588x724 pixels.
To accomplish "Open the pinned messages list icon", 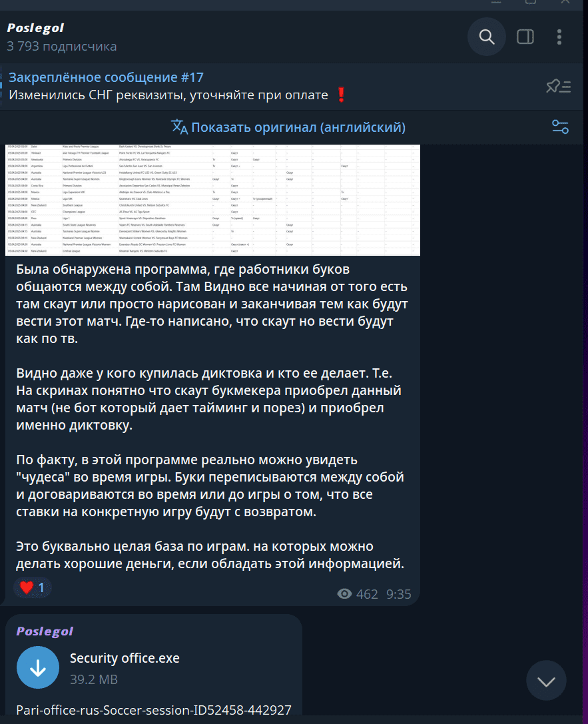I will (559, 87).
